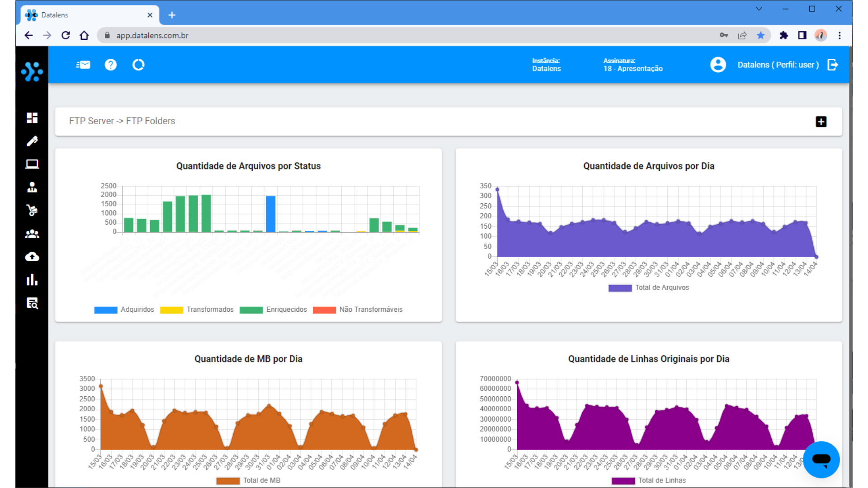Click the share page icon in address bar
This screenshot has height=488, width=868.
[x=742, y=35]
